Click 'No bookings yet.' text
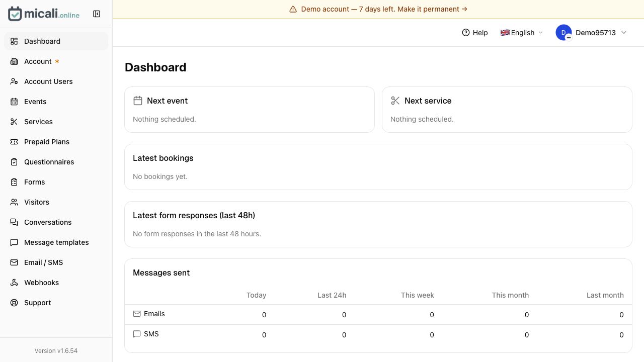Image resolution: width=644 pixels, height=362 pixels. click(160, 176)
